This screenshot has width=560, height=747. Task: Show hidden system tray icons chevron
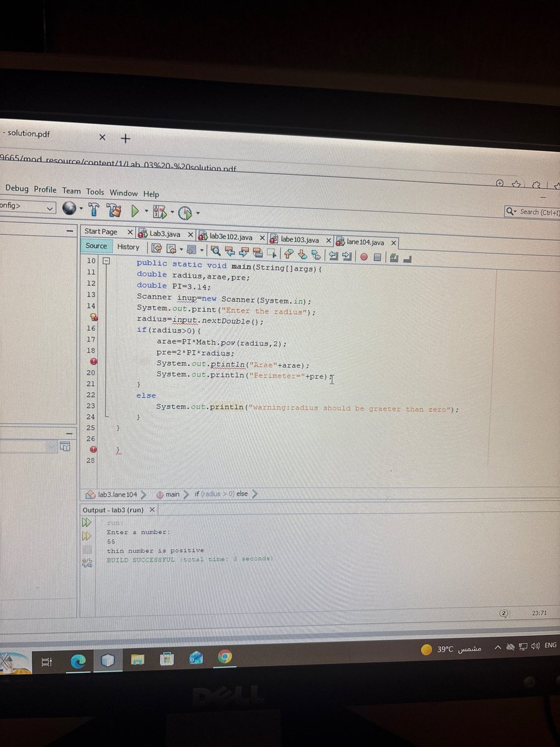coord(498,649)
